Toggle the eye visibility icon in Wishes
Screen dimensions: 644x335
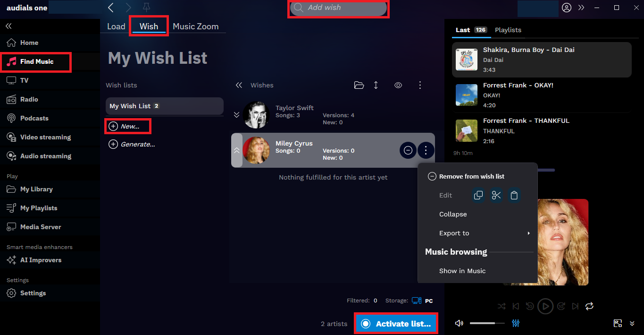398,85
